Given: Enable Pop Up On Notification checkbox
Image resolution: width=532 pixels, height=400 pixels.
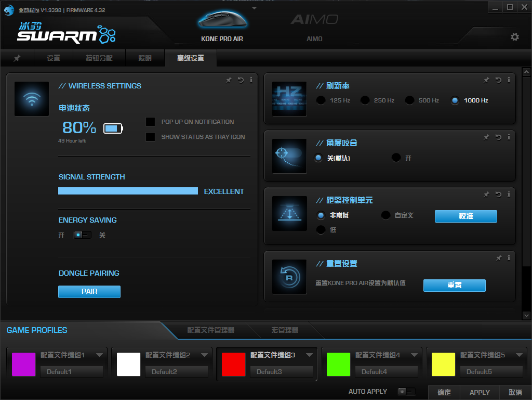Looking at the screenshot, I should coord(150,122).
